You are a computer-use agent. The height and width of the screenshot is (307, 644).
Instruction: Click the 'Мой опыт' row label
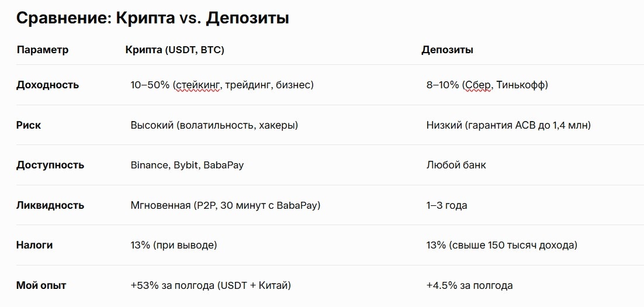click(41, 285)
